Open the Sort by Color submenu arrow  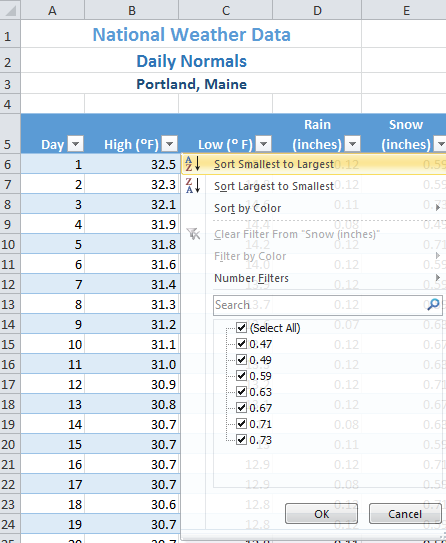[x=438, y=208]
